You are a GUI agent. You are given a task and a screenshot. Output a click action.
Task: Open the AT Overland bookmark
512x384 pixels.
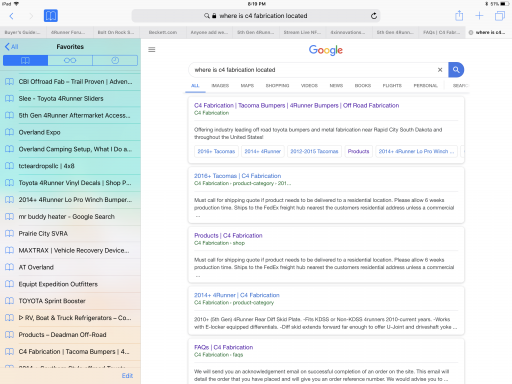70,267
